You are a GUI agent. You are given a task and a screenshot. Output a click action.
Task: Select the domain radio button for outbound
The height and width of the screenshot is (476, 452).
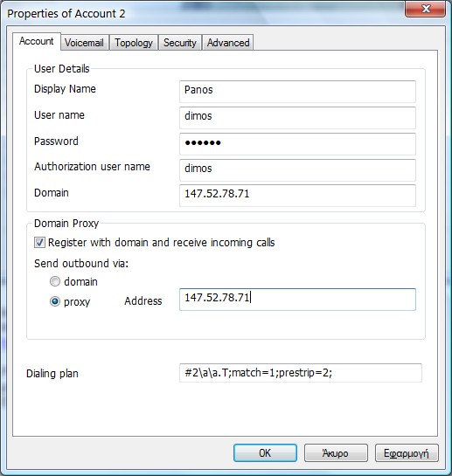(x=55, y=282)
